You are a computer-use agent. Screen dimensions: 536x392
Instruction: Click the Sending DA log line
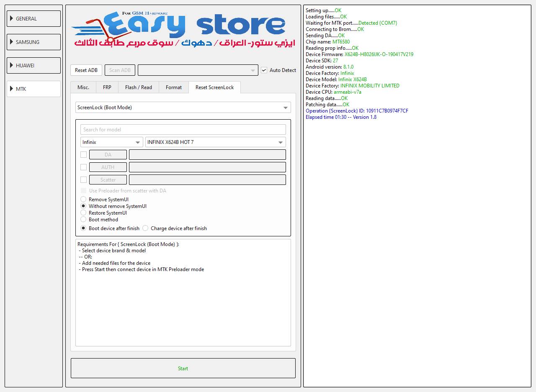325,36
